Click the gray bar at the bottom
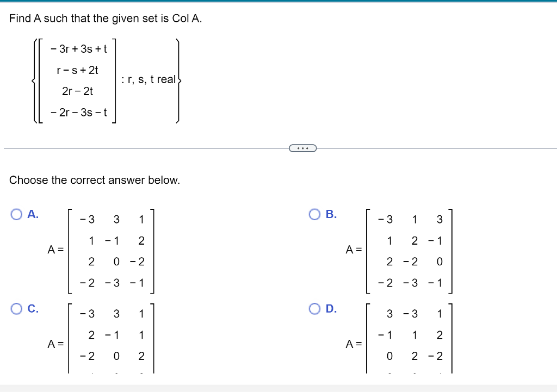The height and width of the screenshot is (392, 557). (x=278, y=387)
